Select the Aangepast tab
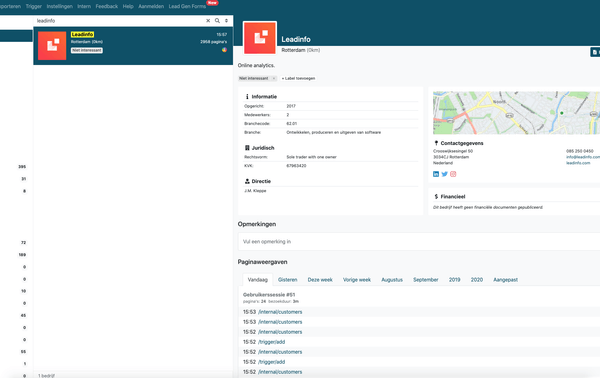Viewport: 600px width, 378px height. click(505, 280)
